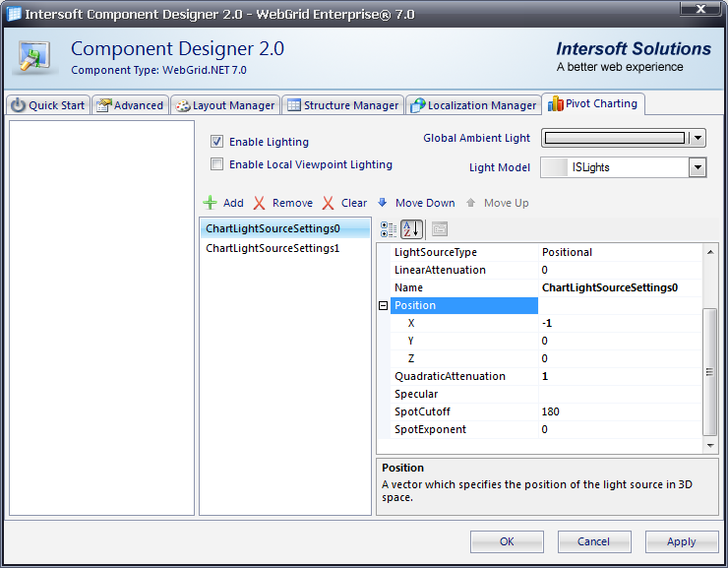Viewport: 728px width, 568px height.
Task: Click the Move Up arrow icon
Action: coord(471,203)
